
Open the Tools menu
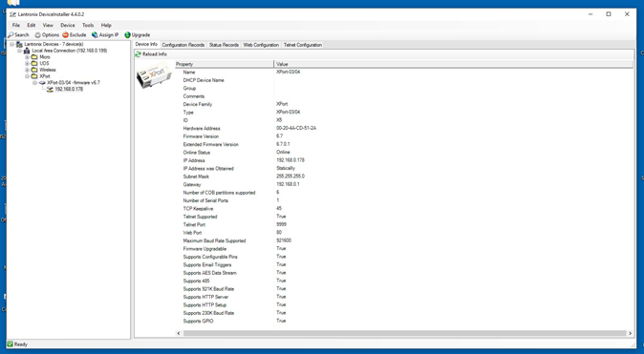coord(88,25)
